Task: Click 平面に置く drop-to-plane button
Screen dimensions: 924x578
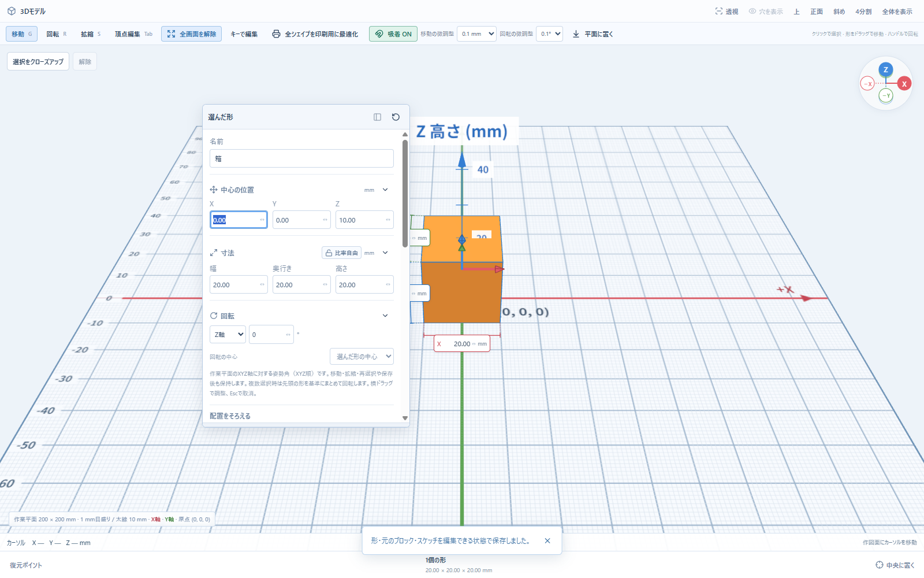Action: pos(593,34)
